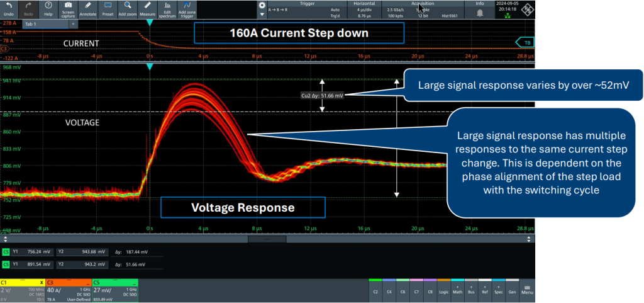The height and width of the screenshot is (303, 644).
Task: Undo the last action
Action: [x=9, y=9]
